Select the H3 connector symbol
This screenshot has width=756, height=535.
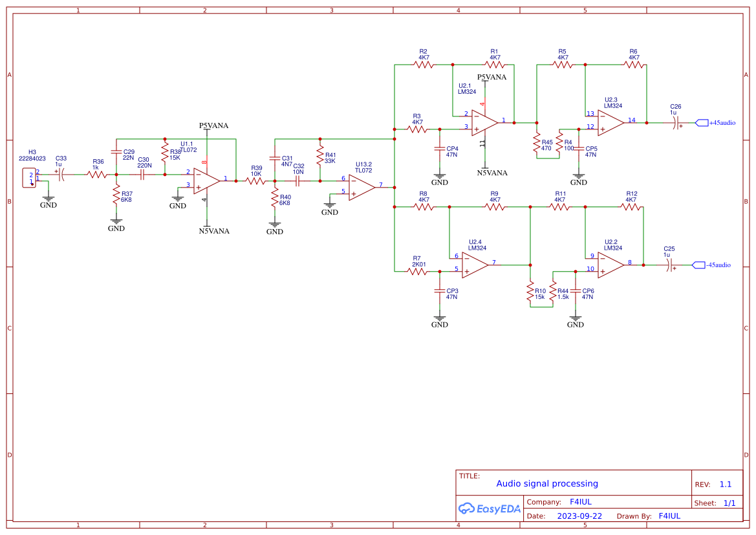(x=29, y=177)
